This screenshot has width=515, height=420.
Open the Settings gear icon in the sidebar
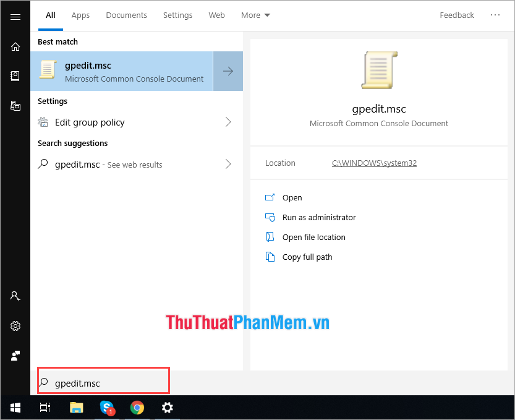(x=15, y=326)
